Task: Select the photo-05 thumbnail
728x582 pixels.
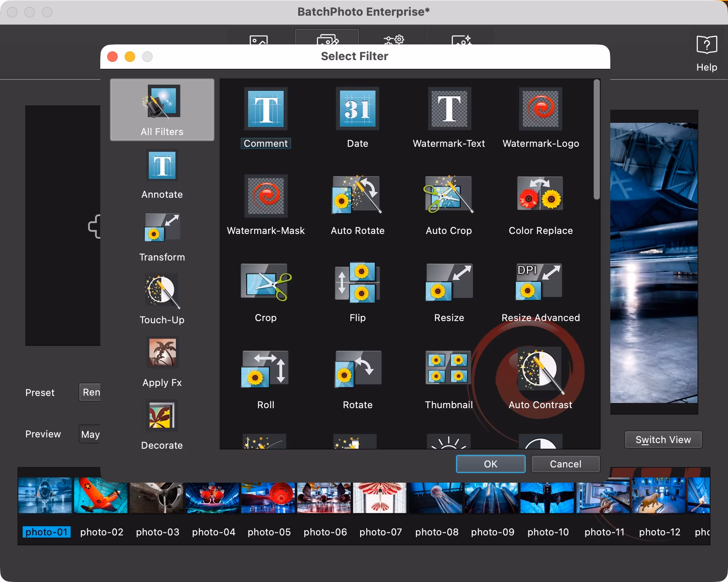Action: coord(268,497)
